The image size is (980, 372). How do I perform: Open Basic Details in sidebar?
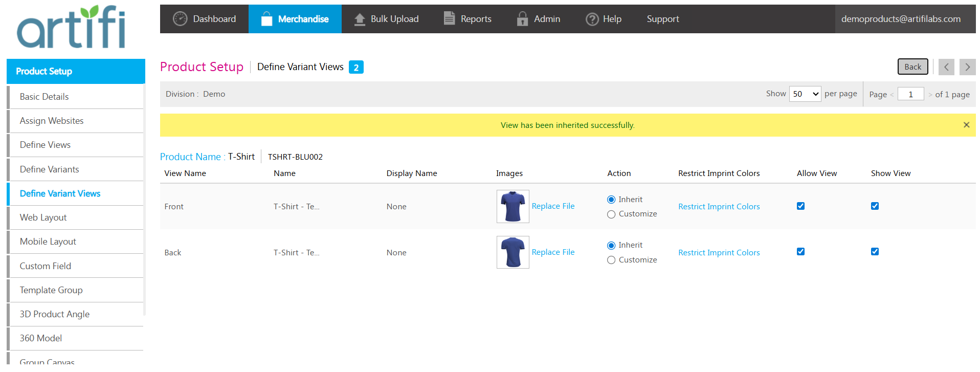76,97
